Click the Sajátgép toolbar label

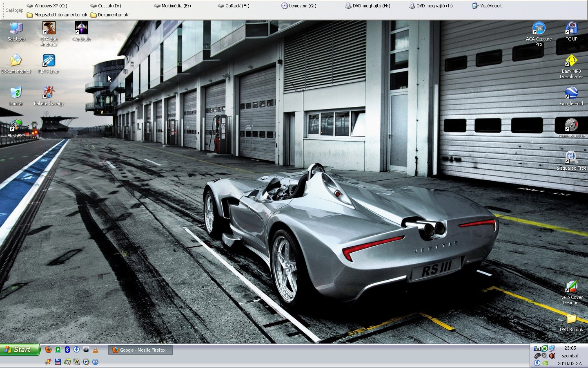pyautogui.click(x=15, y=10)
